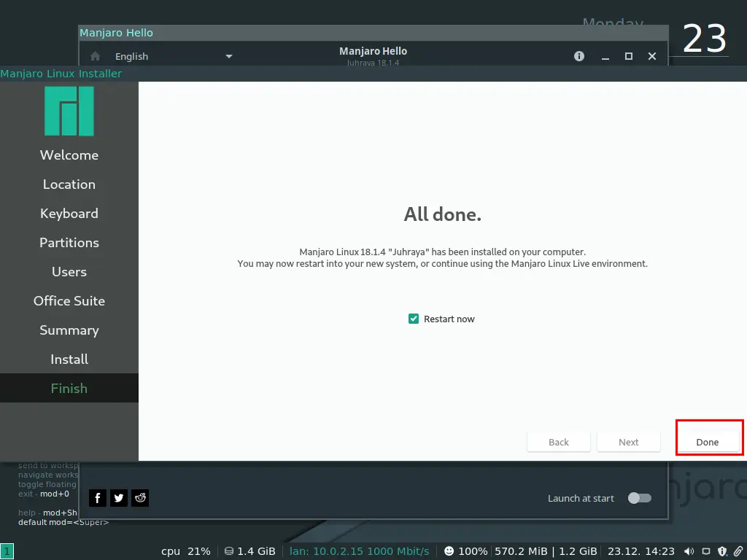
Task: Select the Summary step in the sidebar
Action: click(x=69, y=330)
